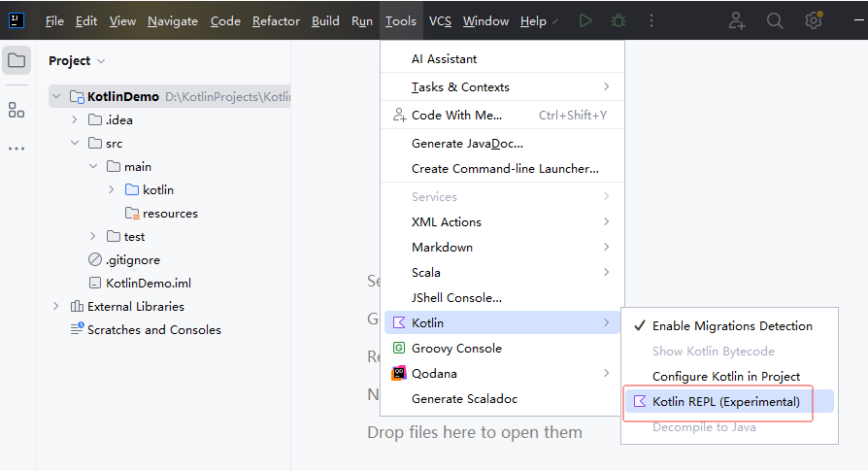This screenshot has width=868, height=471.
Task: Open the Build menu
Action: tap(325, 21)
